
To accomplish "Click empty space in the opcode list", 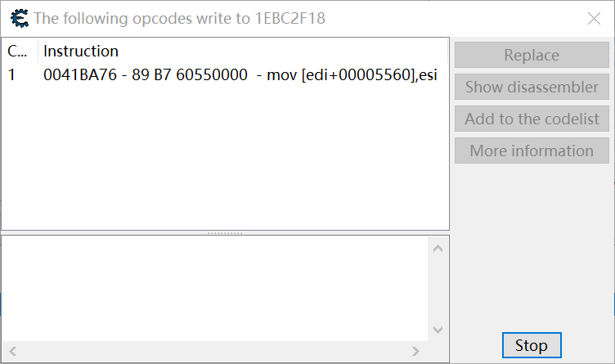I will click(x=225, y=157).
